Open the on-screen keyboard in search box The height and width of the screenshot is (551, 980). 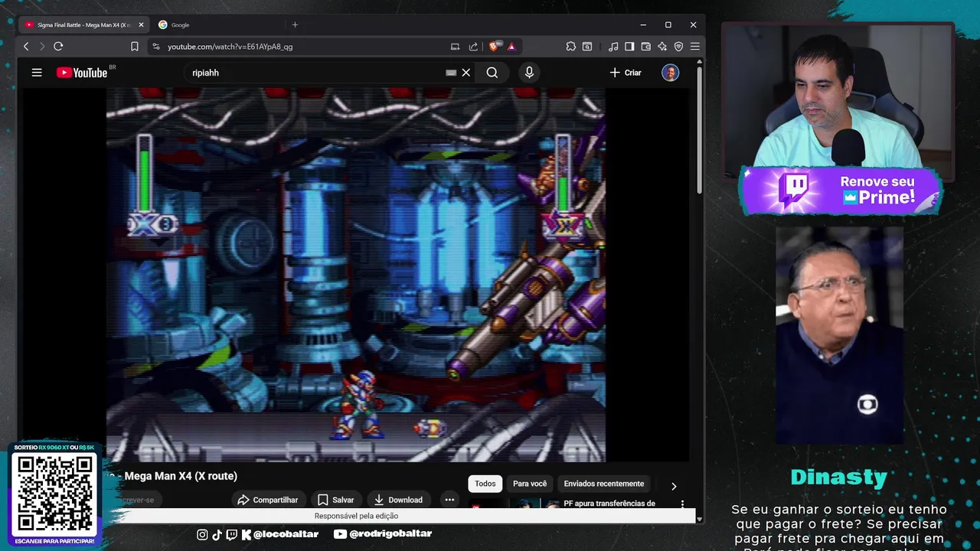(x=451, y=73)
